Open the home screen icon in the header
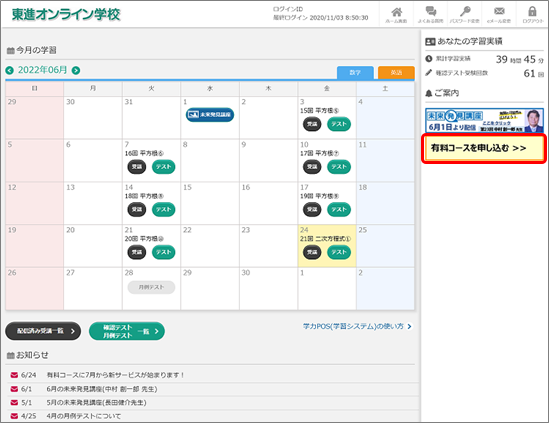Viewport: 549px width, 423px height. (396, 15)
